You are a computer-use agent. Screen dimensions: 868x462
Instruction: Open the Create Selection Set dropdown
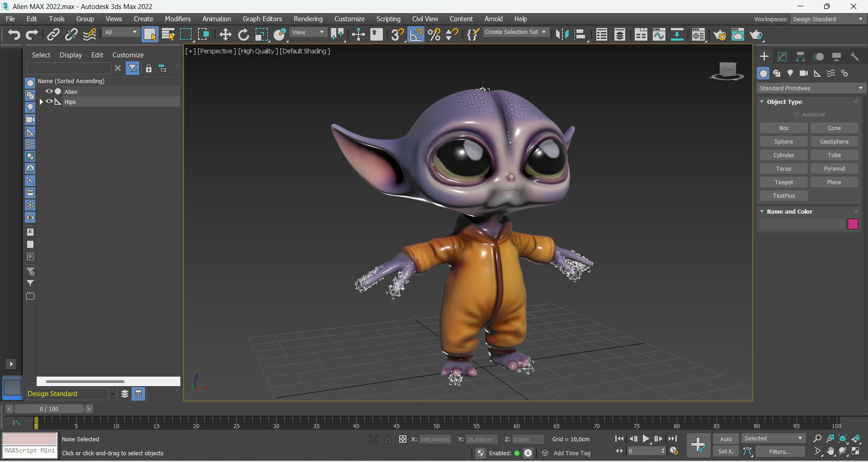point(516,32)
